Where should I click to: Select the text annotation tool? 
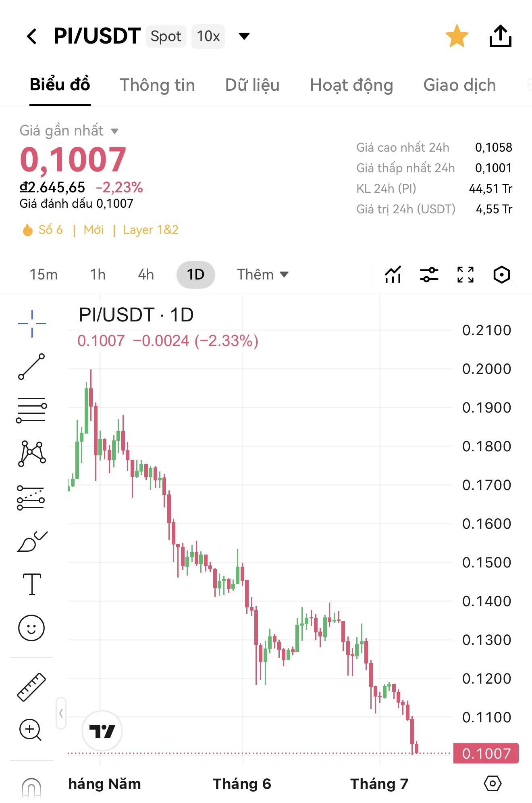pos(32,584)
